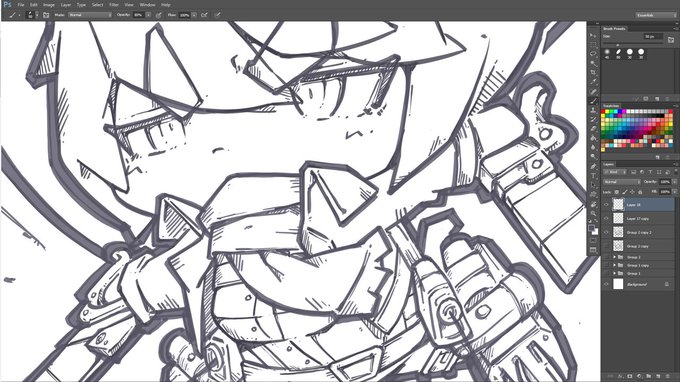Select the Eraser tool
The width and height of the screenshot is (680, 382).
593,129
